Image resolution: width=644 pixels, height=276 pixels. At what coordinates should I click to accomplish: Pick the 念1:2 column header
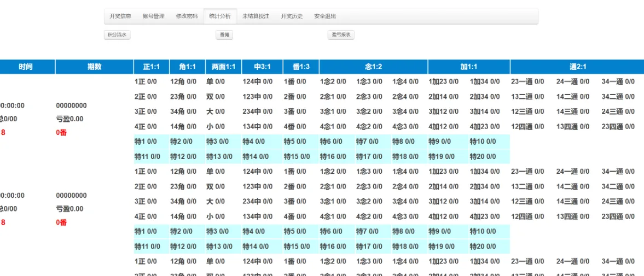coord(373,67)
